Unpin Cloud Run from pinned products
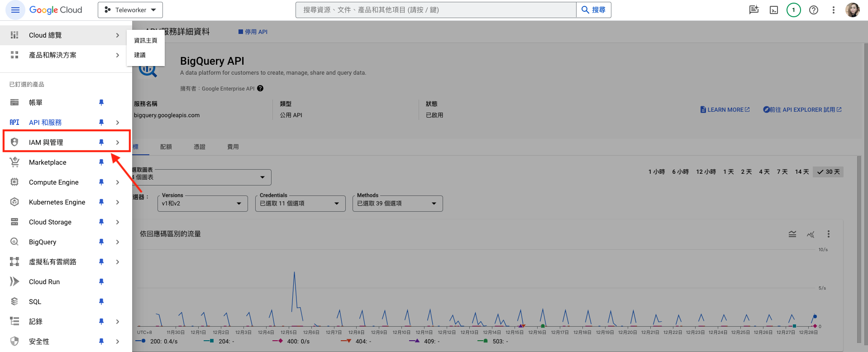Viewport: 868px width, 352px height. coord(101,281)
